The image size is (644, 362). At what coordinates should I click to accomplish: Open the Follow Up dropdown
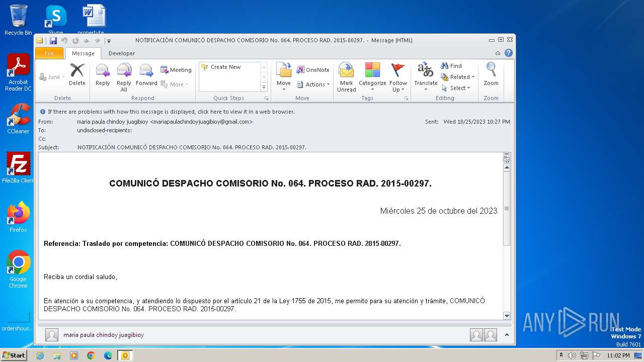pyautogui.click(x=398, y=77)
